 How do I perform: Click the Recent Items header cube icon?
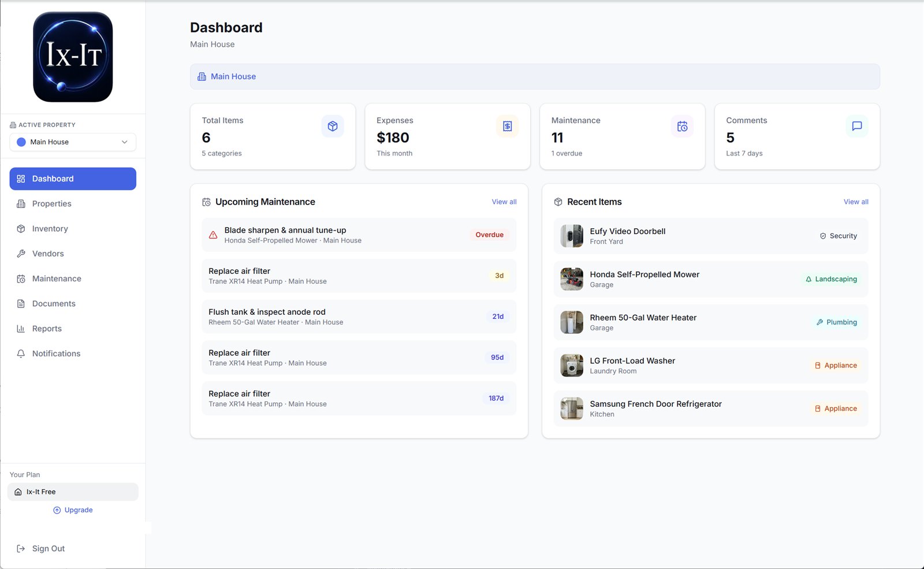click(x=558, y=202)
